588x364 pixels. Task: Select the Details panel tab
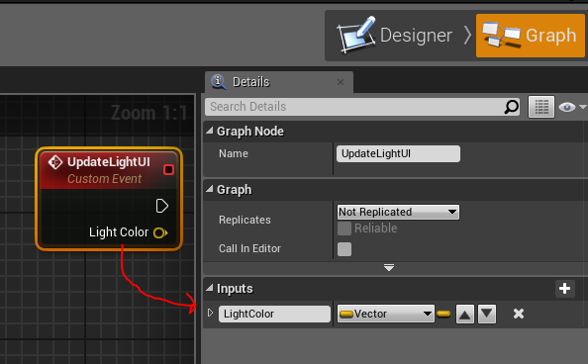[x=278, y=82]
